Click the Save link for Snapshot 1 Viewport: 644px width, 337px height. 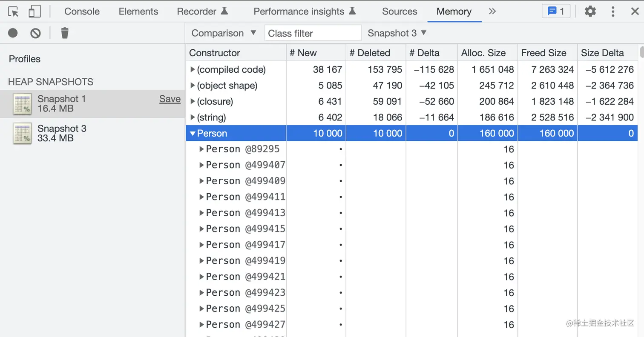170,99
